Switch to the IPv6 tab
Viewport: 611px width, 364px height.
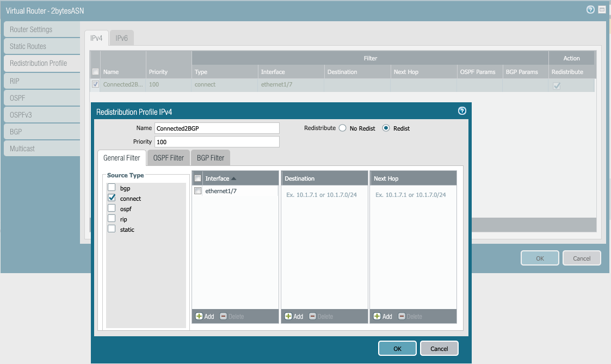[x=122, y=38]
